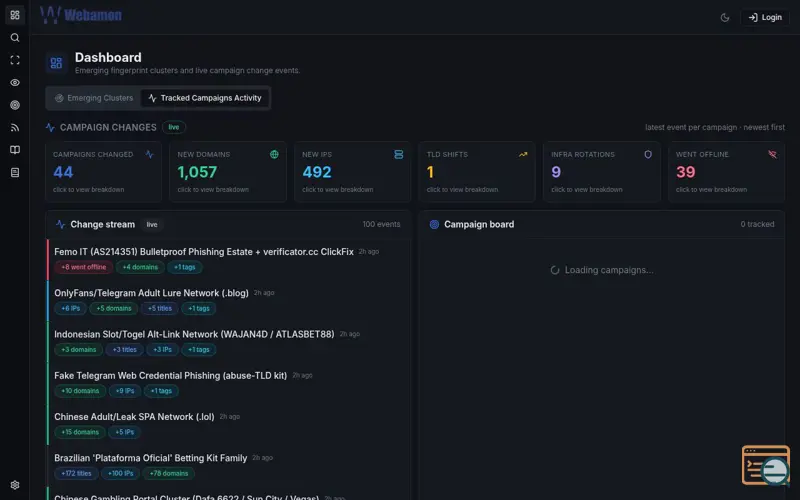Toggle dark mode moon icon
This screenshot has width=800, height=500.
click(724, 17)
